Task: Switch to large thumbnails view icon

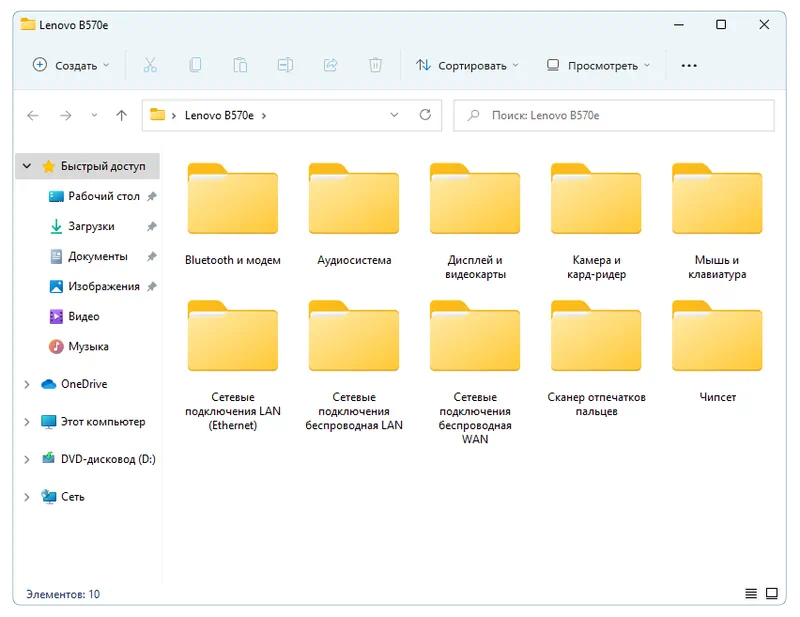Action: 771,593
